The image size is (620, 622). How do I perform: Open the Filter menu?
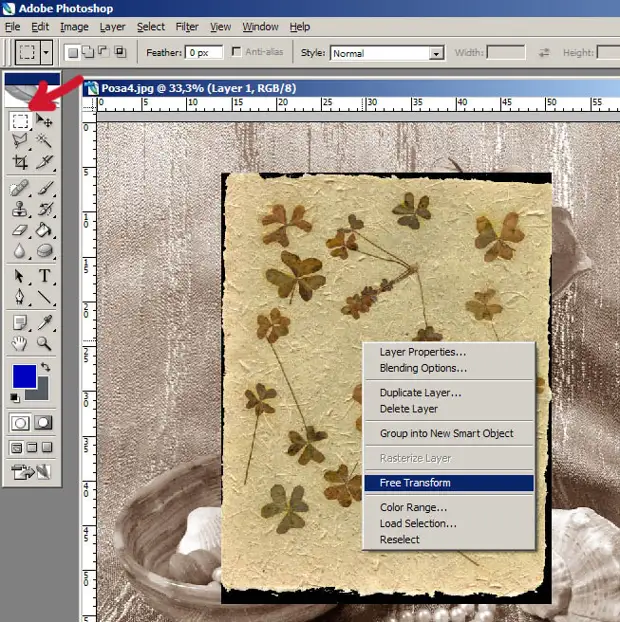tap(187, 27)
